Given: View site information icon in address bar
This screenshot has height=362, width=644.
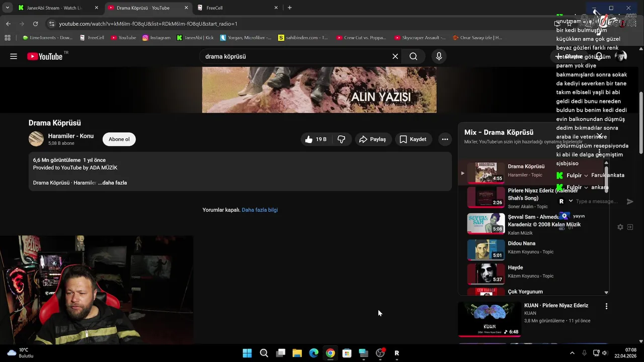Looking at the screenshot, I should (51, 24).
